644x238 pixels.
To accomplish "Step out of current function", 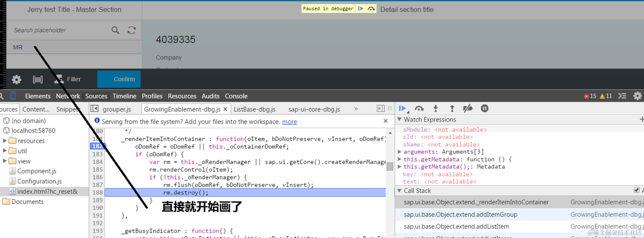I will pyautogui.click(x=452, y=108).
